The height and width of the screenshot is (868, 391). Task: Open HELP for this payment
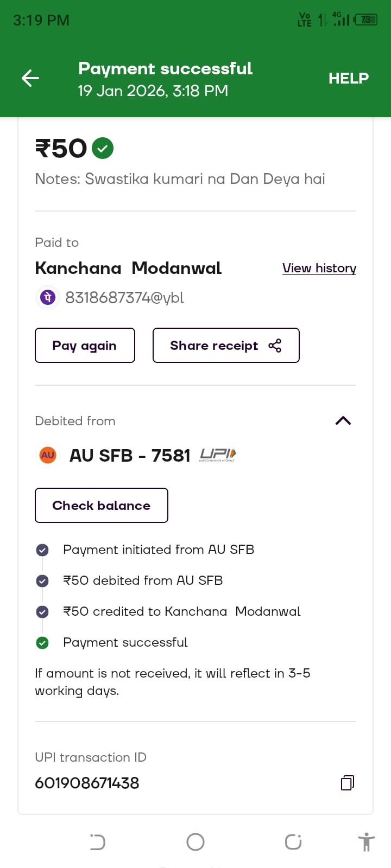[348, 79]
